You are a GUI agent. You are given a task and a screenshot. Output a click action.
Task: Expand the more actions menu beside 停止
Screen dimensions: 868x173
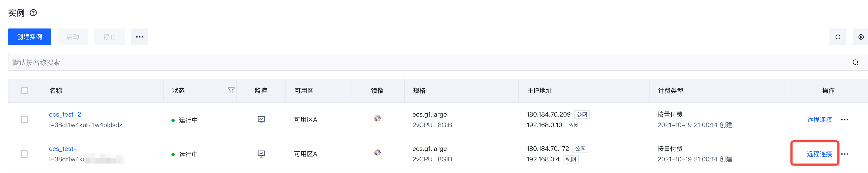tap(140, 37)
